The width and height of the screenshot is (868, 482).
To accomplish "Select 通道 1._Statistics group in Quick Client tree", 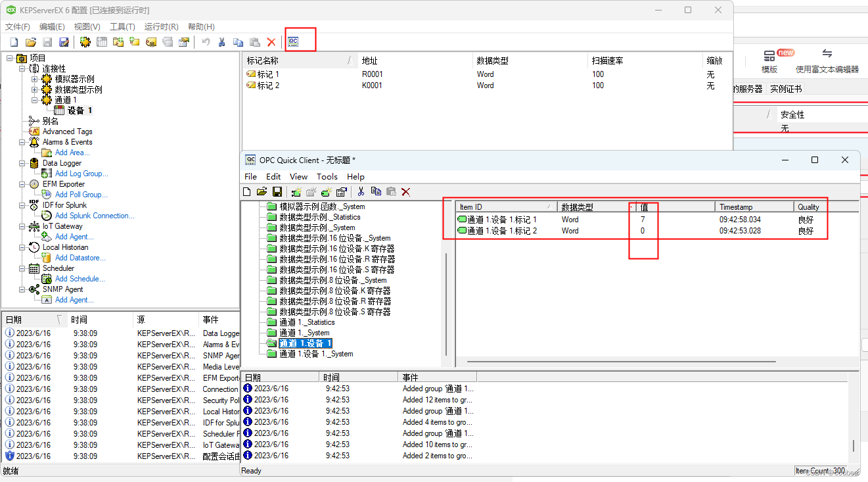I will [x=307, y=322].
